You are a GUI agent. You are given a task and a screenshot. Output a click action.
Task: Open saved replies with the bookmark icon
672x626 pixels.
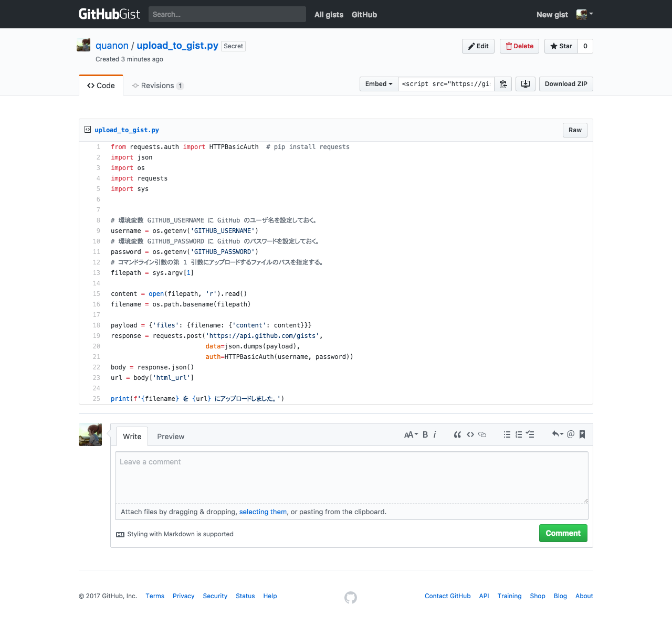click(582, 434)
